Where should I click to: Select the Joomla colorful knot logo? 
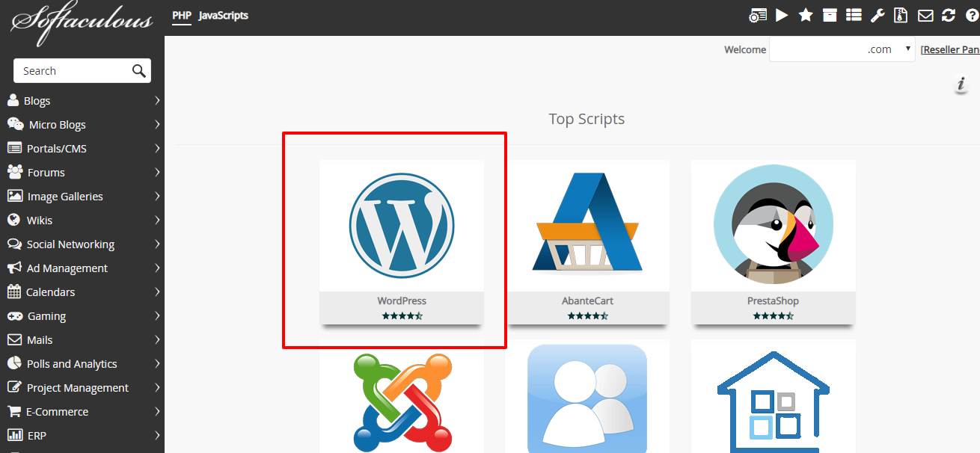pos(402,401)
